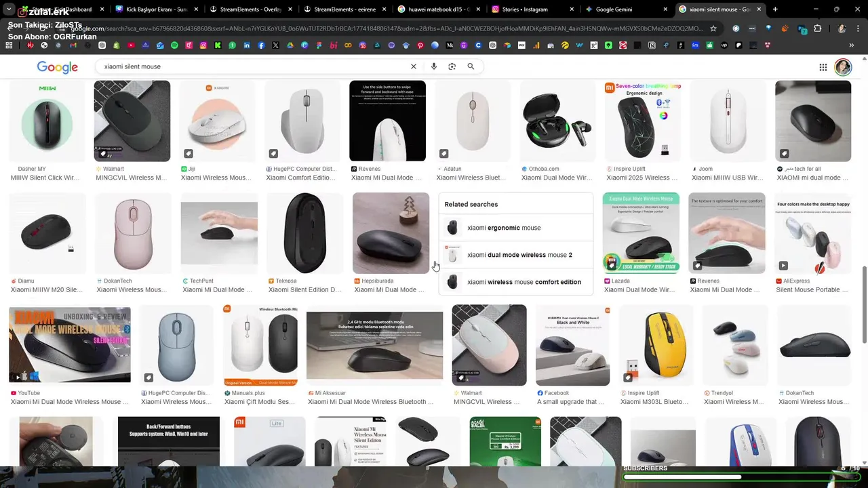Open the AliExpress Silent Mouse Portable image
This screenshot has width=868, height=488.
pyautogui.click(x=812, y=233)
